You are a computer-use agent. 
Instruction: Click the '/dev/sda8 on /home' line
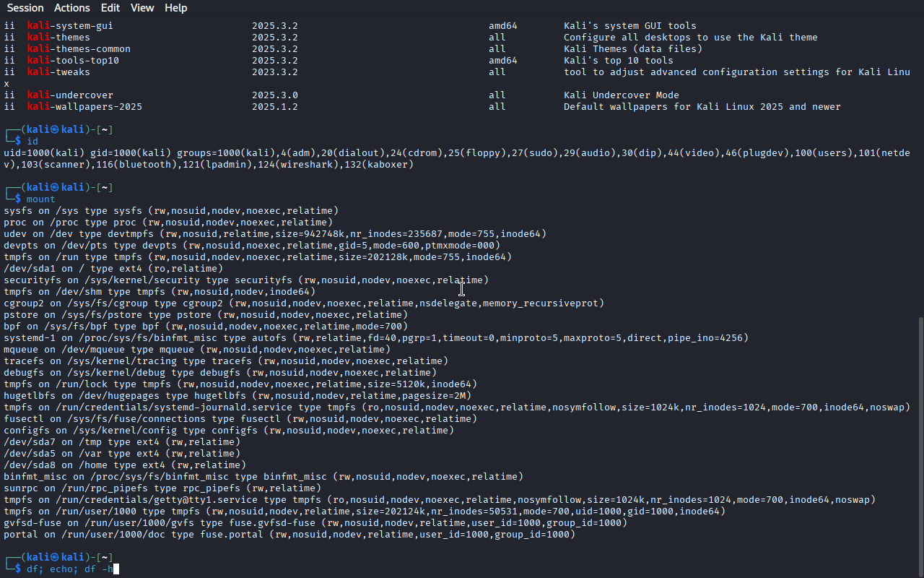point(125,465)
